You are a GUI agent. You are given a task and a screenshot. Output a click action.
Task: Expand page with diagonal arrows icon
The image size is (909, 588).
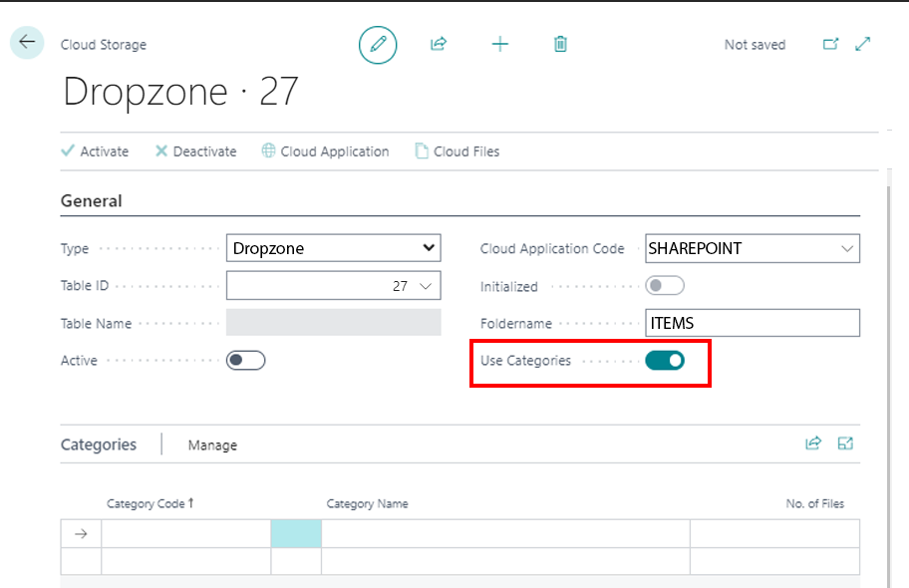[x=862, y=44]
